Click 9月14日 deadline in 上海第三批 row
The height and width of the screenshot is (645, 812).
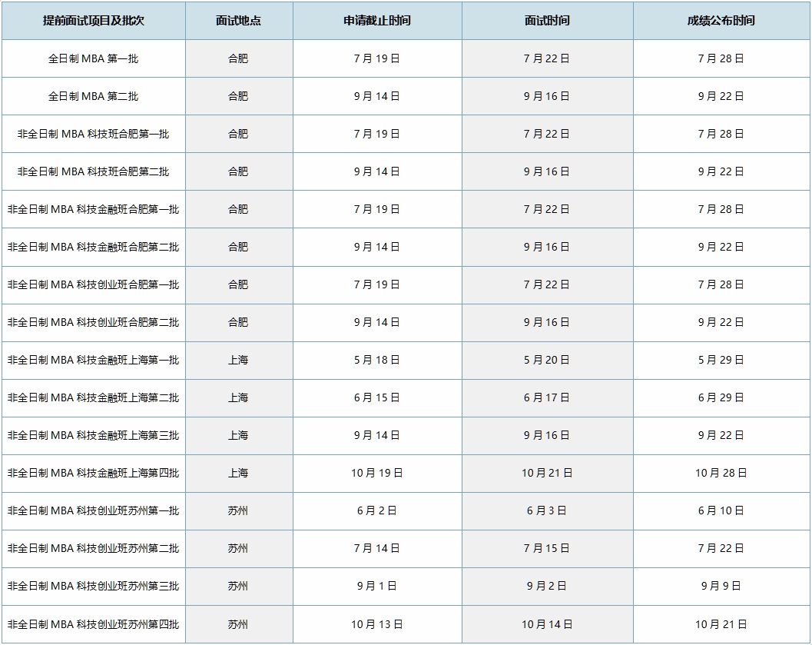pyautogui.click(x=377, y=435)
